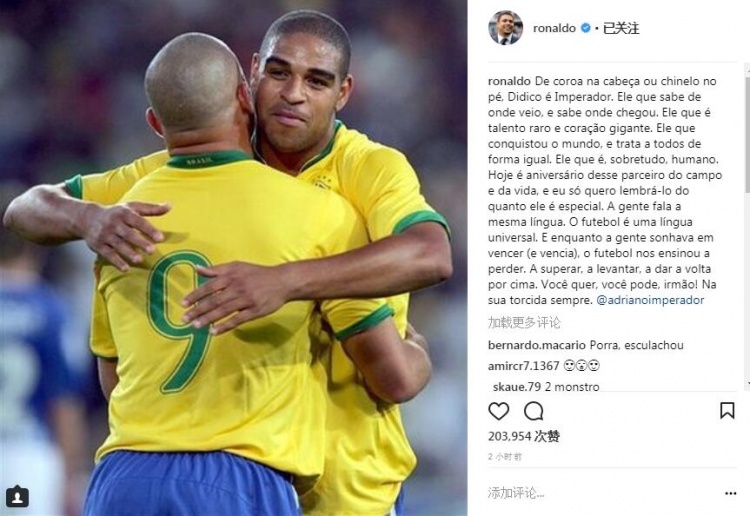Click the comments scrollbar thumb
The width and height of the screenshot is (750, 516).
pos(747,134)
